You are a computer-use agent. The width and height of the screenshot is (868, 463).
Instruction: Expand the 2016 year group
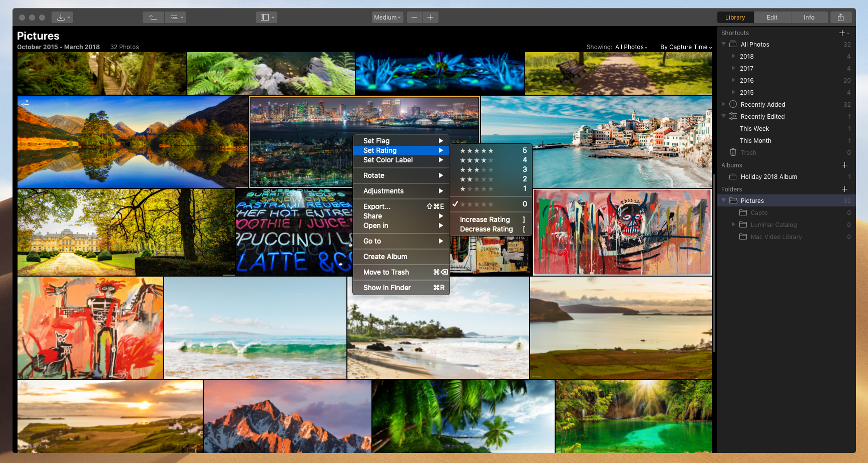pyautogui.click(x=733, y=80)
